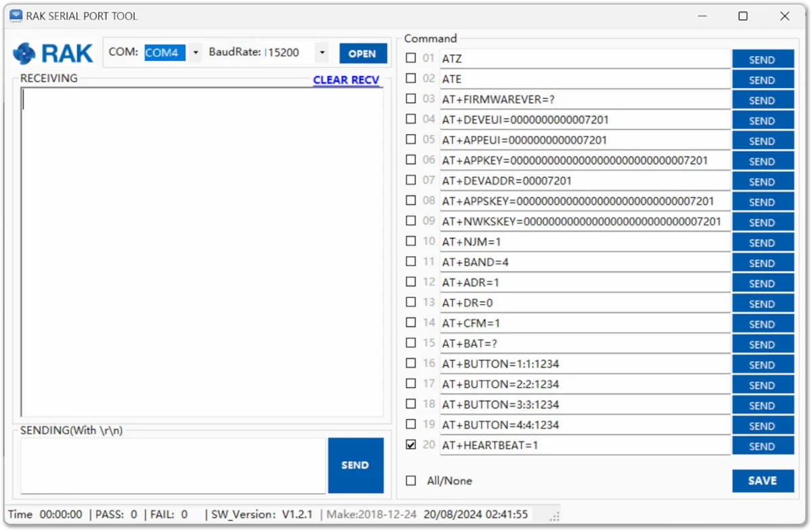Send the AT+BUTTON=2:2:1234 command
The image size is (812, 531).
[763, 385]
